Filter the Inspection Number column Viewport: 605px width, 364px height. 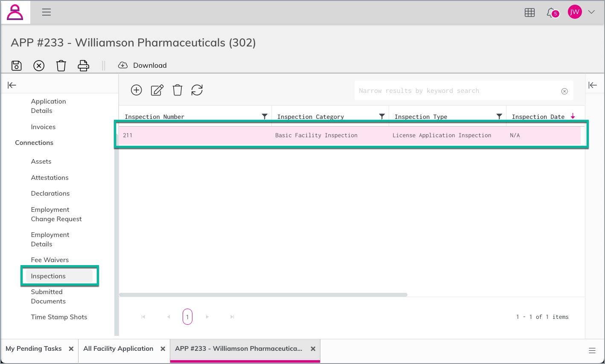(x=265, y=116)
